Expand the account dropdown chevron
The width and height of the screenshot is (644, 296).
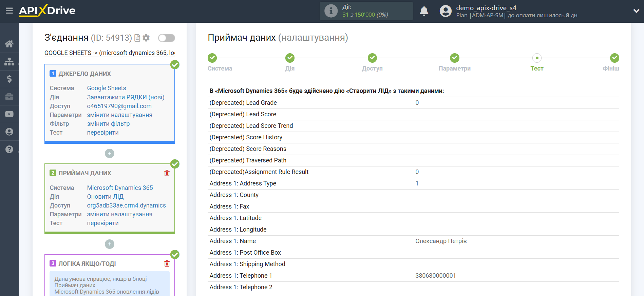[636, 11]
